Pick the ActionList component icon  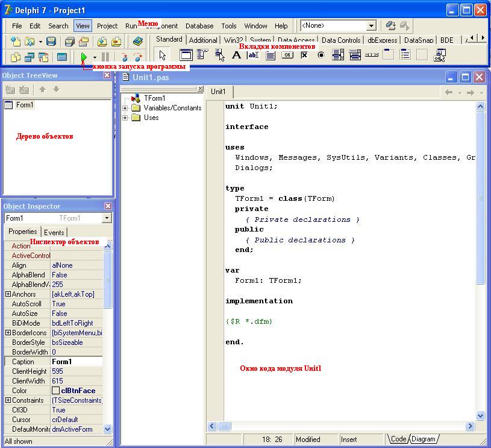[440, 55]
